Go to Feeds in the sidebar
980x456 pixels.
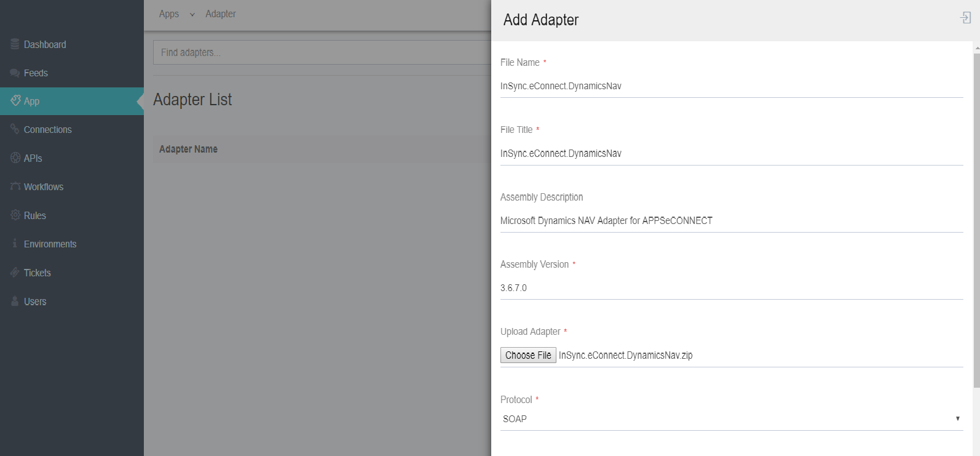coord(36,73)
